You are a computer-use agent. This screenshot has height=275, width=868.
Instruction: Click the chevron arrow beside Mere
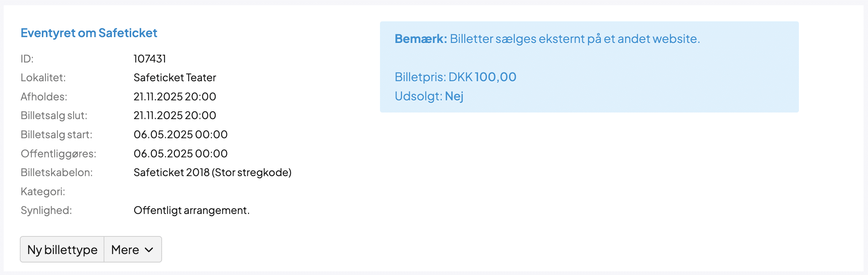[x=149, y=250]
